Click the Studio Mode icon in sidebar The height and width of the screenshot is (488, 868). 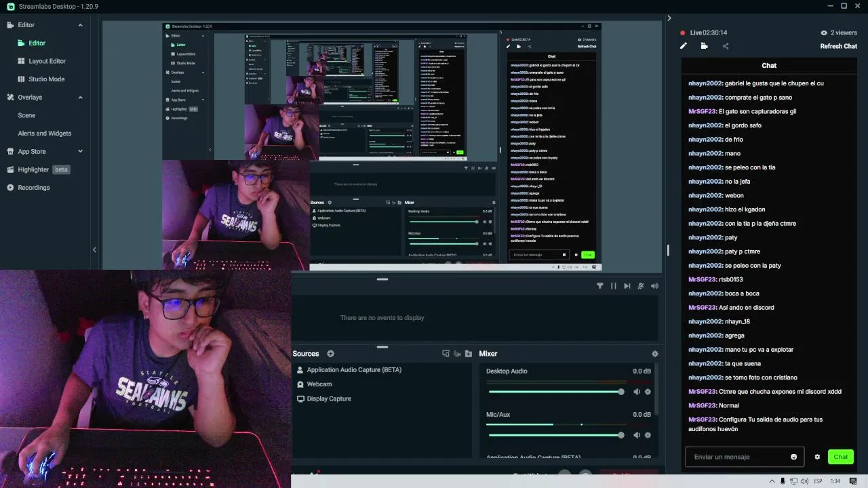22,79
